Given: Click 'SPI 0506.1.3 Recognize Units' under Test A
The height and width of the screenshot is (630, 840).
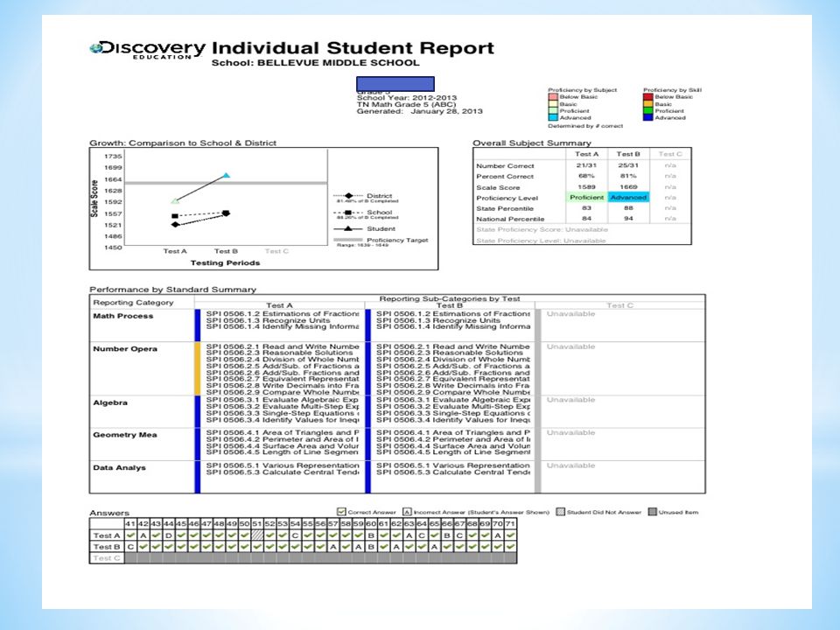Looking at the screenshot, I should tap(268, 320).
